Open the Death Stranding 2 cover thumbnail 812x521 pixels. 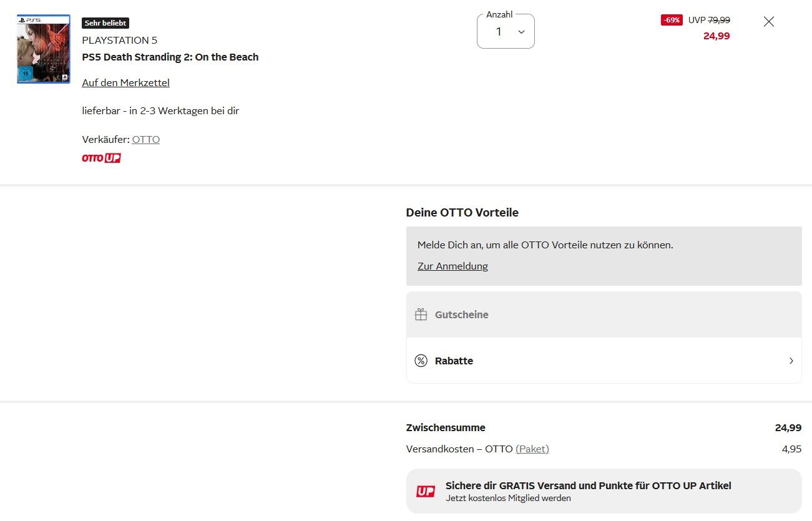[44, 49]
